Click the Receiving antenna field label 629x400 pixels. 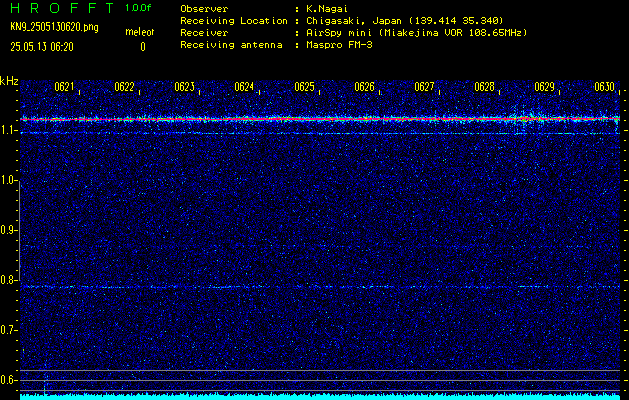click(x=231, y=45)
